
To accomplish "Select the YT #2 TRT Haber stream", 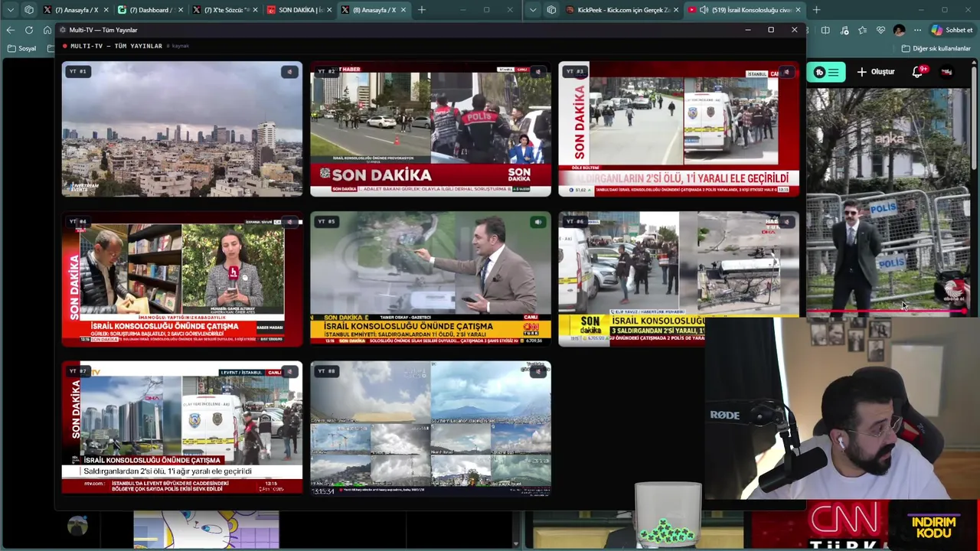I will coord(430,129).
